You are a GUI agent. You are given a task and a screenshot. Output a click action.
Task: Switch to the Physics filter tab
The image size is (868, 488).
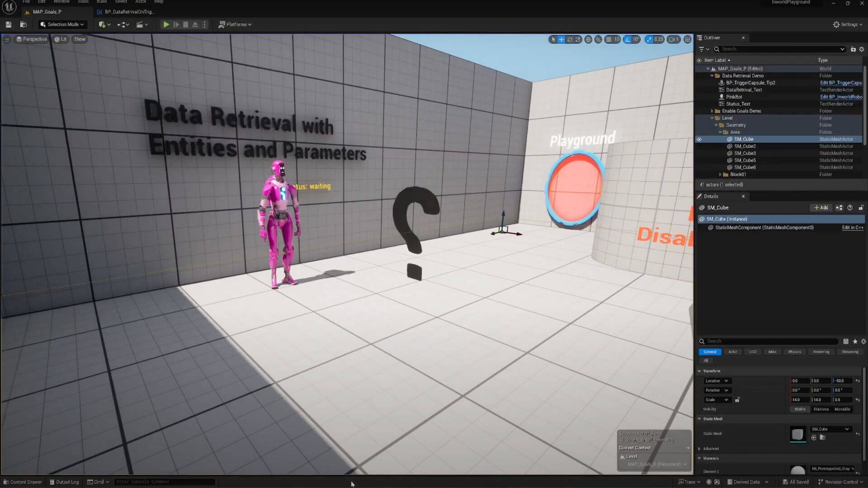pos(794,352)
